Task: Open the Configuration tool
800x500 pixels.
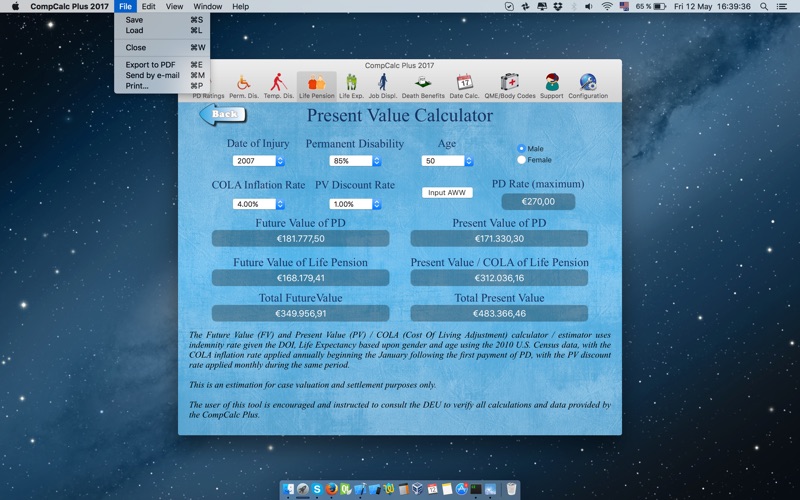Action: click(588, 86)
